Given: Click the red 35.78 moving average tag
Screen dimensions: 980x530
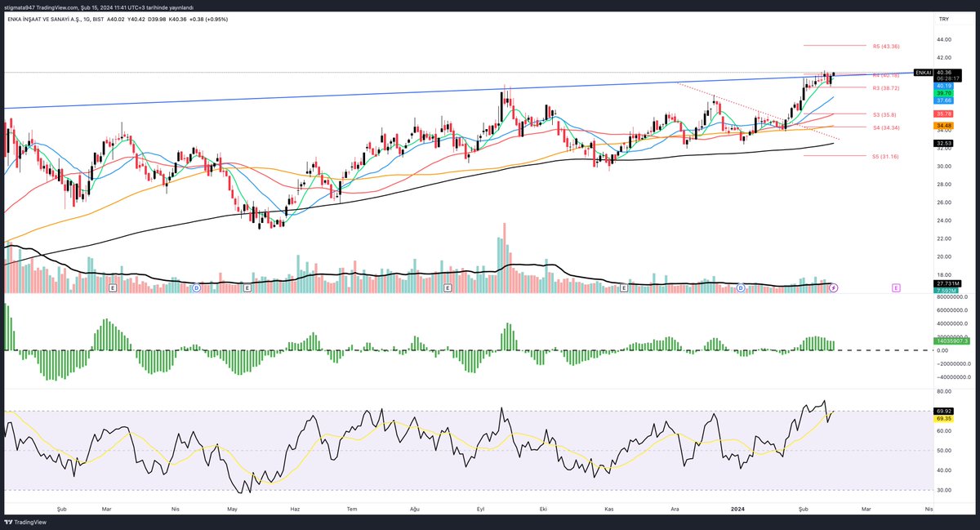Looking at the screenshot, I should (944, 114).
